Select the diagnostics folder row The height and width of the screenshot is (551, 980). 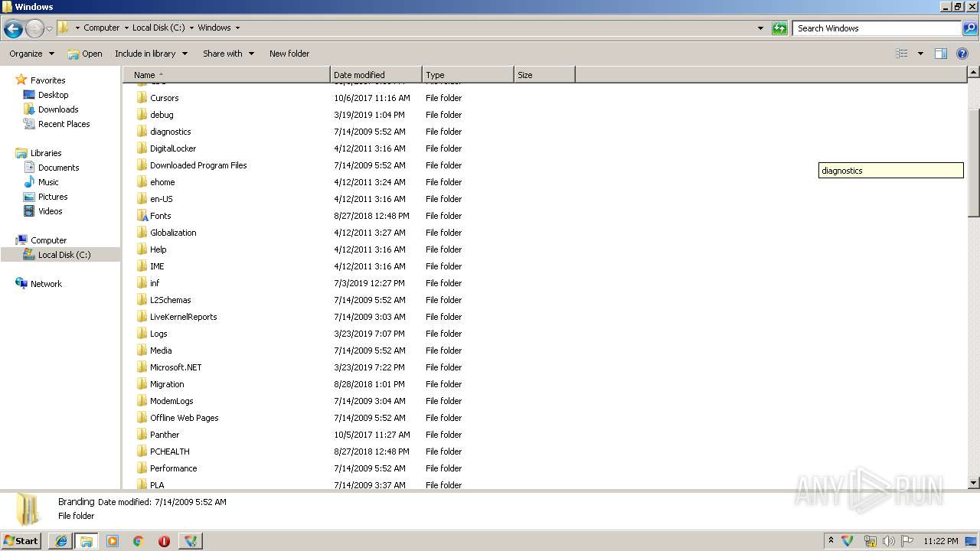pyautogui.click(x=170, y=132)
